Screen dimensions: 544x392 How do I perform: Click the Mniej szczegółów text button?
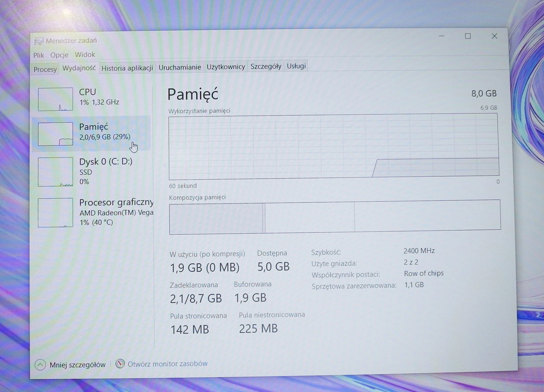[77, 365]
